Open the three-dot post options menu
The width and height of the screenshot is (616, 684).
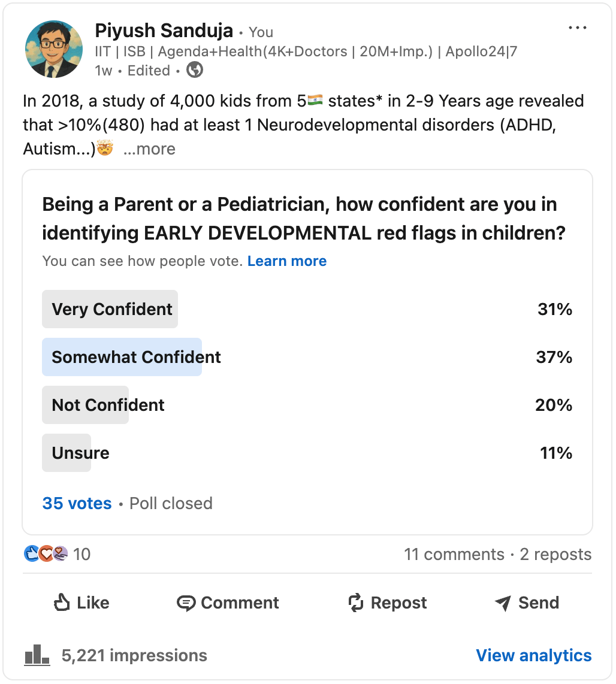[577, 28]
